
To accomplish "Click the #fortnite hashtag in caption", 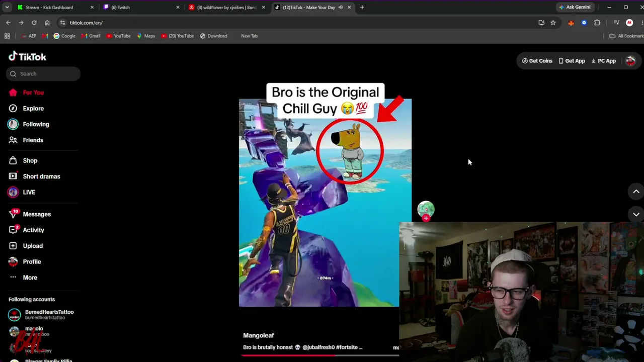I will pyautogui.click(x=347, y=347).
